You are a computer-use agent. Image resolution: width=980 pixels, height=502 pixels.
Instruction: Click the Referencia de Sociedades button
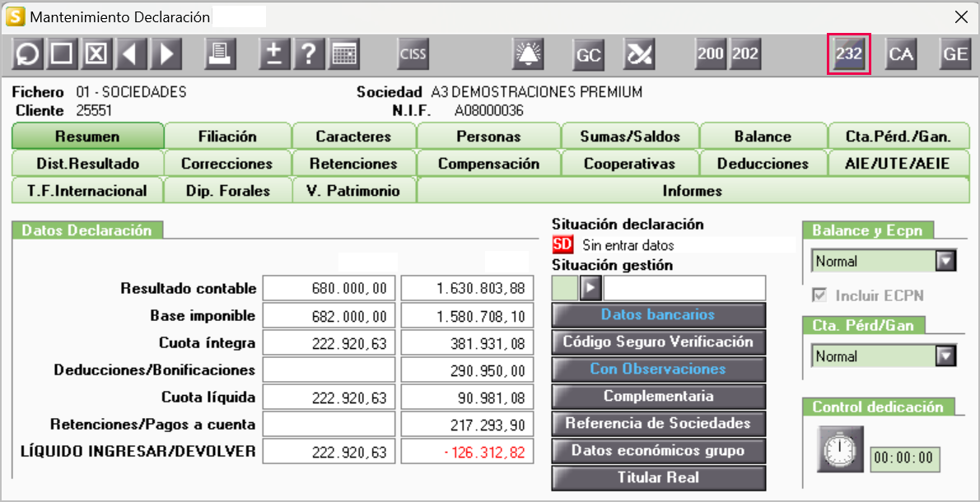click(x=659, y=423)
